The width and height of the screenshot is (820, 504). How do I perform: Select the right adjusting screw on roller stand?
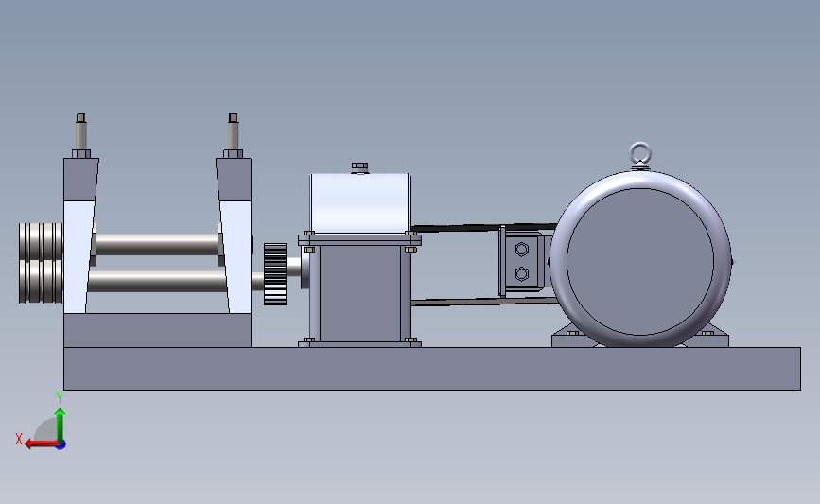(234, 135)
